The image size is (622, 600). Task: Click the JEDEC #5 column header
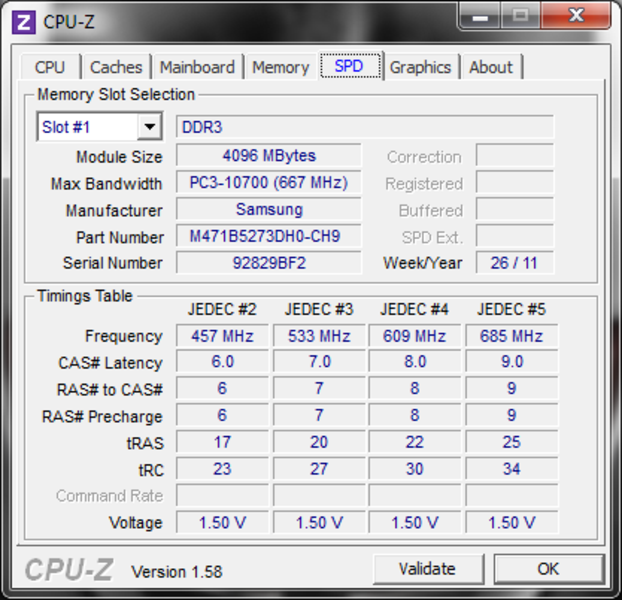511,309
